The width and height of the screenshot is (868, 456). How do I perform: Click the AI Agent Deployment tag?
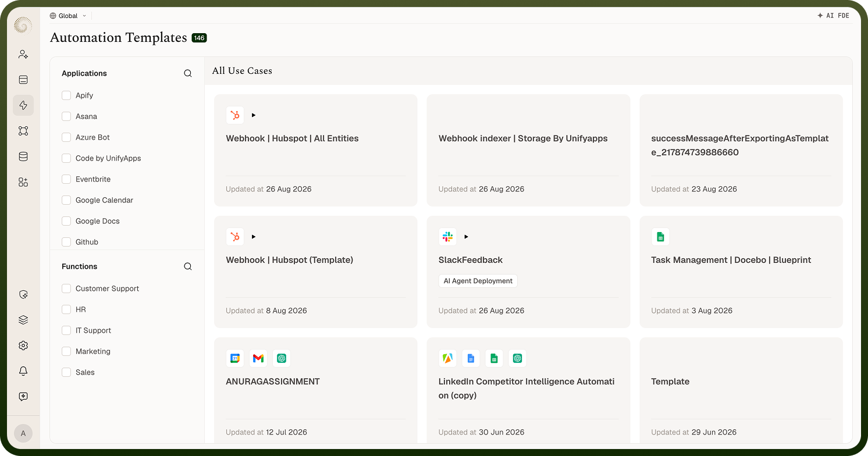point(478,281)
